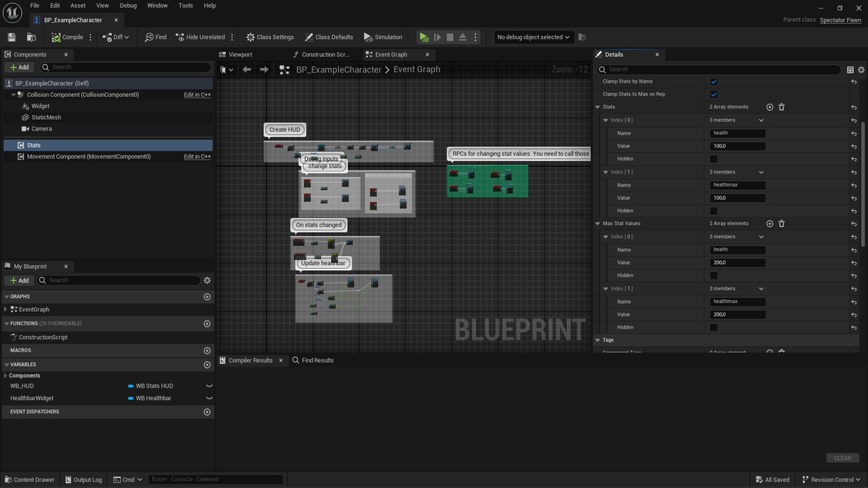Add an element to the Max Stat Values array
The height and width of the screenshot is (488, 868).
coord(770,224)
